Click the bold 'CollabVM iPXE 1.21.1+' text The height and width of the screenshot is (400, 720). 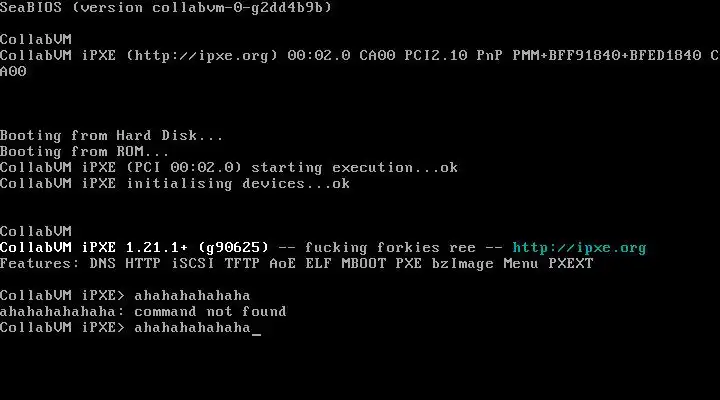(x=94, y=248)
